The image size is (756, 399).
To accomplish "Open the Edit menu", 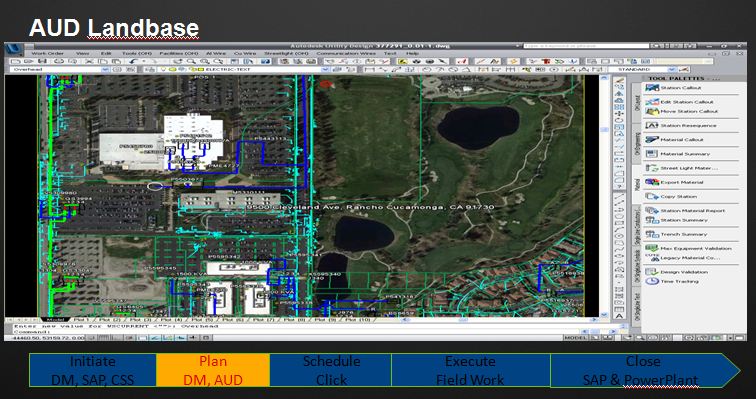I will [106, 53].
